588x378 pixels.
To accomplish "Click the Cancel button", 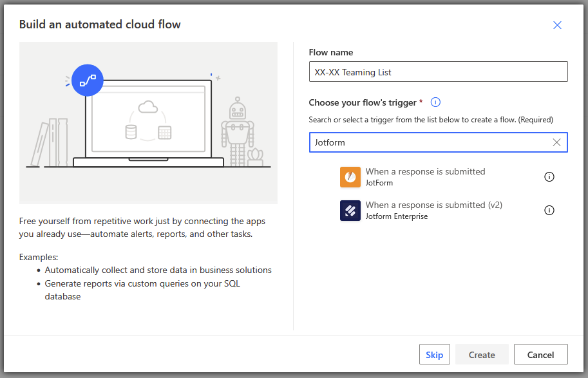I will click(x=541, y=354).
